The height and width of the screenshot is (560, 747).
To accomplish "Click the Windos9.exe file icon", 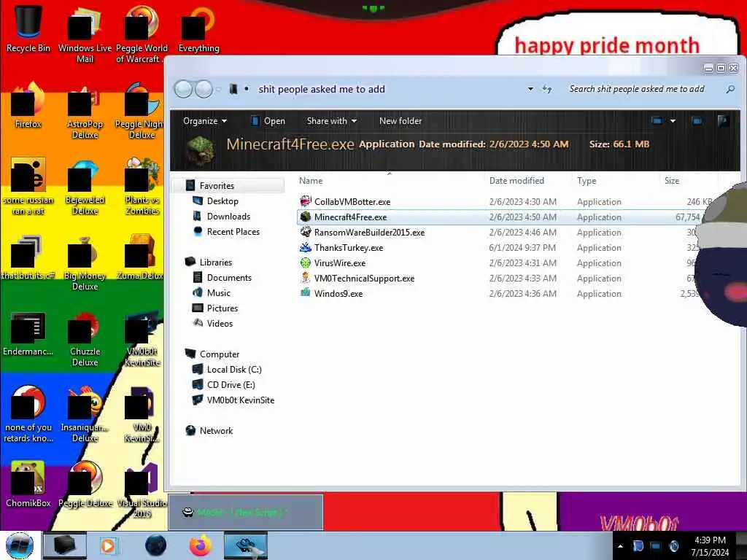I will pyautogui.click(x=306, y=293).
